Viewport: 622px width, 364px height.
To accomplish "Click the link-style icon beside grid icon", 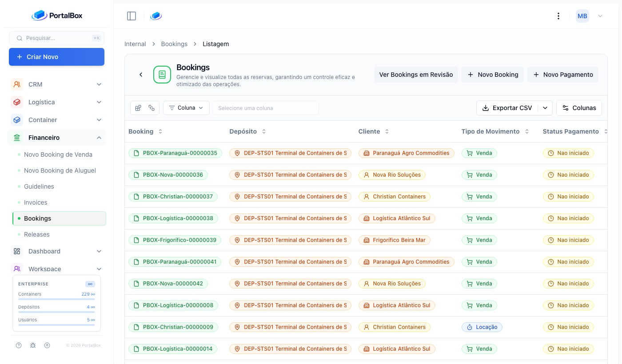I will (152, 108).
